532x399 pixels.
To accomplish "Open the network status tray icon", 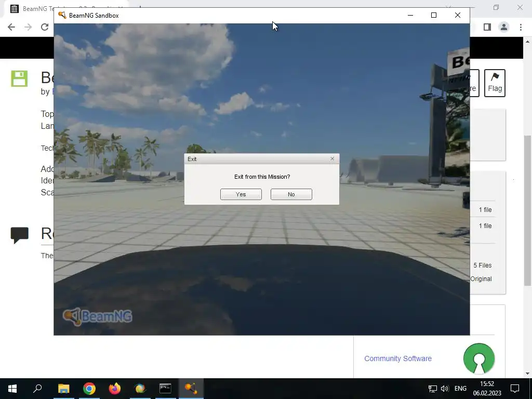I will [x=433, y=389].
